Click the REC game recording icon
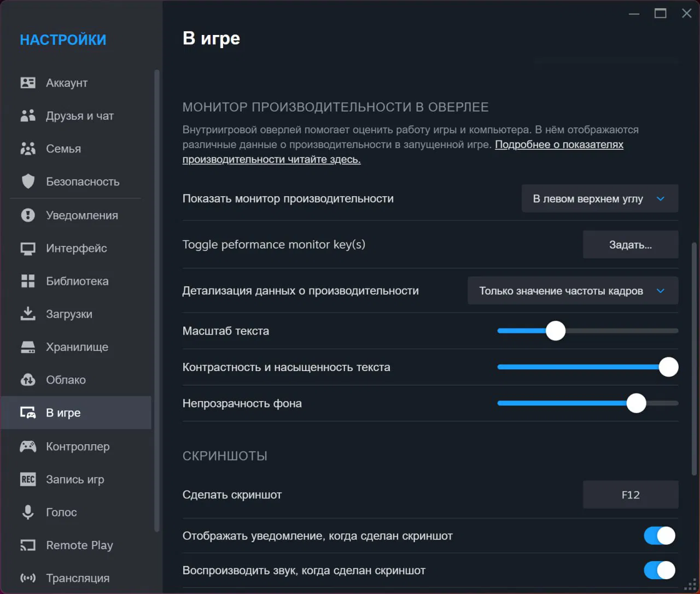The image size is (700, 594). tap(28, 479)
